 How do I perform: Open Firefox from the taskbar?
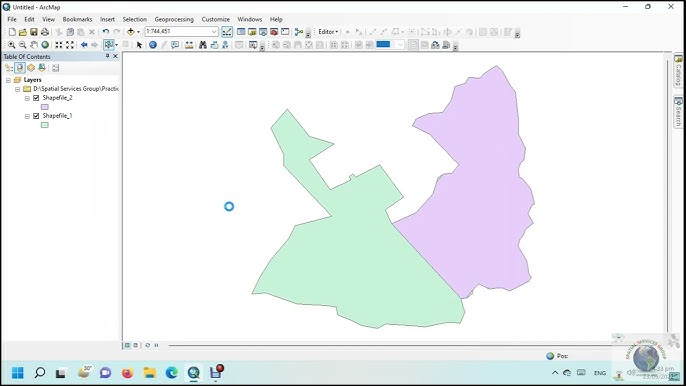[127, 373]
